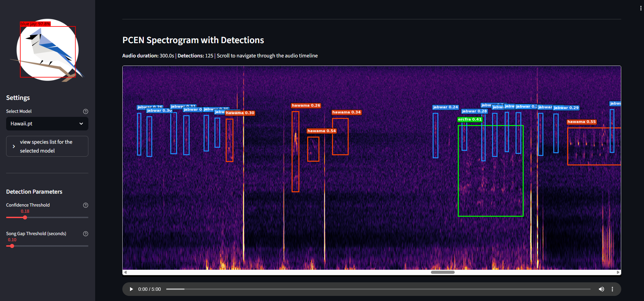
Task: Click the 0.18 confidence value
Action: [25, 211]
